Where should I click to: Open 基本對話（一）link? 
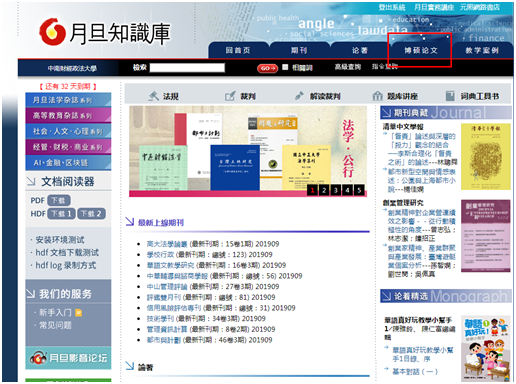415,371
